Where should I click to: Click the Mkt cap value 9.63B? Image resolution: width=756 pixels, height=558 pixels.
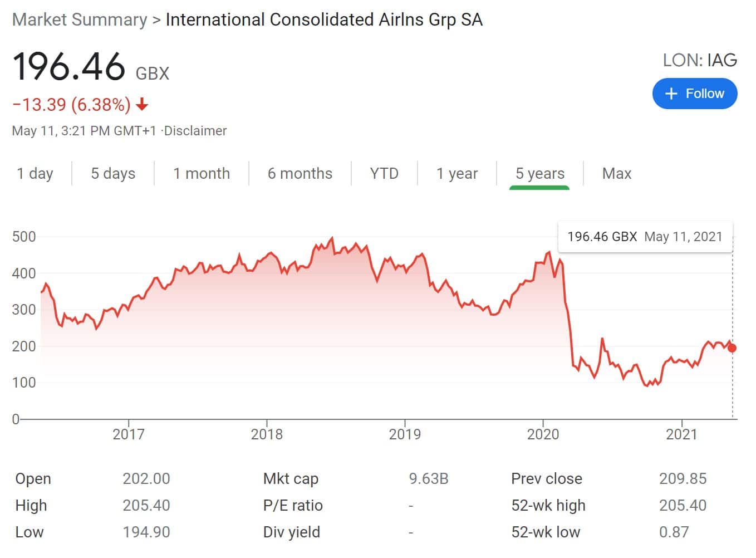coord(429,478)
